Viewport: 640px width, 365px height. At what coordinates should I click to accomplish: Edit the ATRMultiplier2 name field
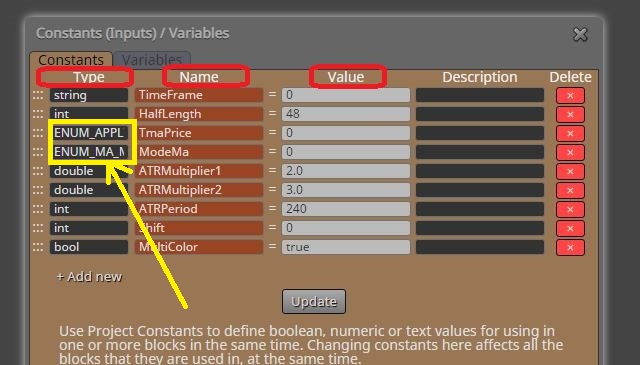(x=199, y=190)
